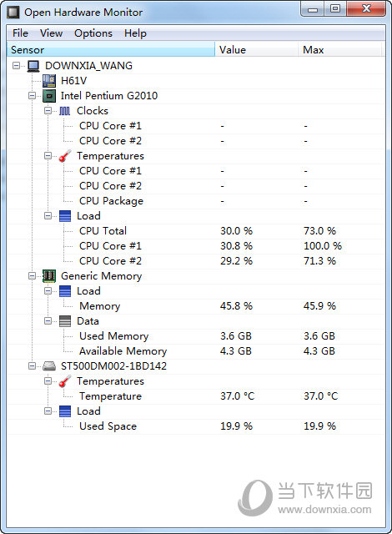Click the Value column header
The height and width of the screenshot is (534, 392).
point(257,50)
